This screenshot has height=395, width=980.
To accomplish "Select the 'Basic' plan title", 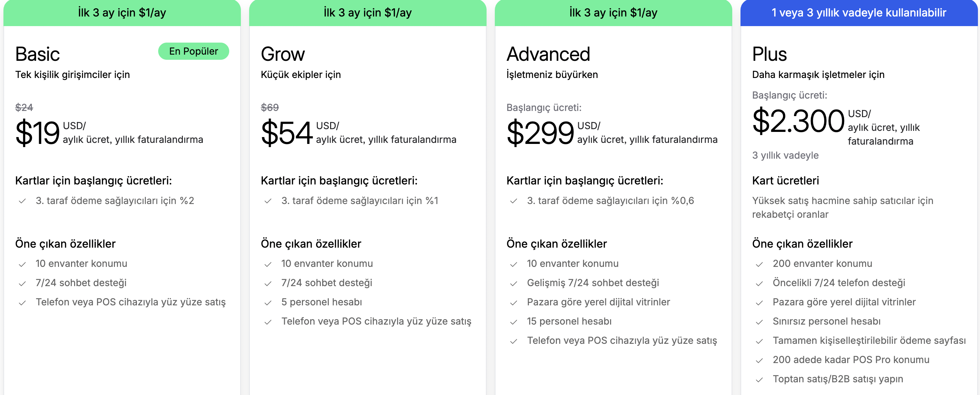I will [x=37, y=54].
